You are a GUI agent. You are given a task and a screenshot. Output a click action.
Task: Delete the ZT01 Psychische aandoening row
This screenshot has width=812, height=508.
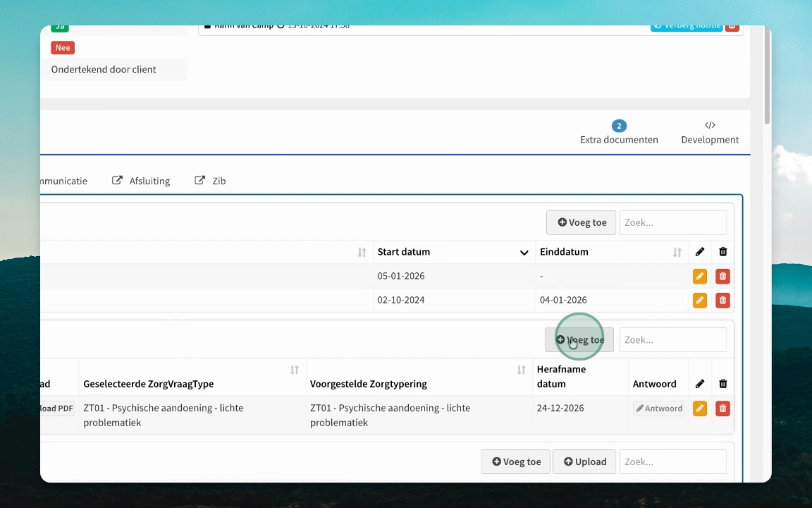click(x=723, y=409)
